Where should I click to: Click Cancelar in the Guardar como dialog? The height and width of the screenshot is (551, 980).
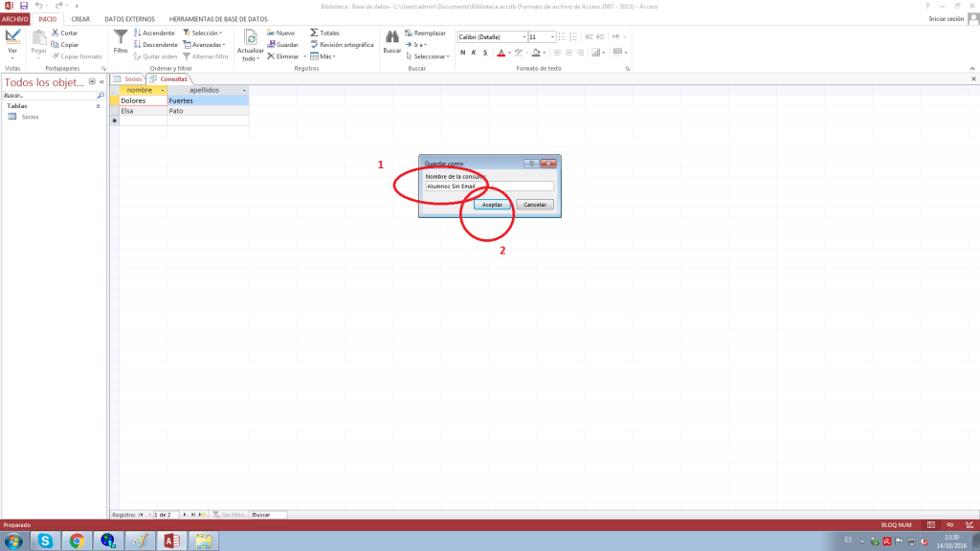535,205
